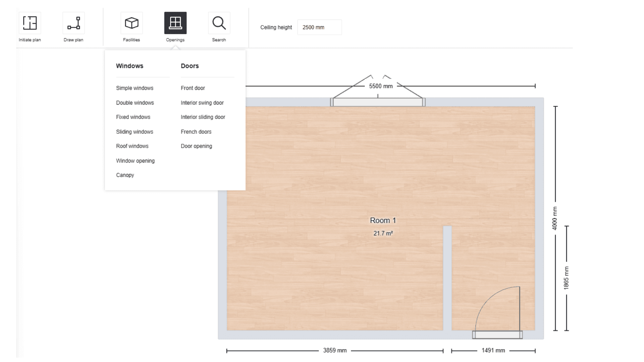
Task: Open the Facilities cube icon
Action: [x=131, y=23]
